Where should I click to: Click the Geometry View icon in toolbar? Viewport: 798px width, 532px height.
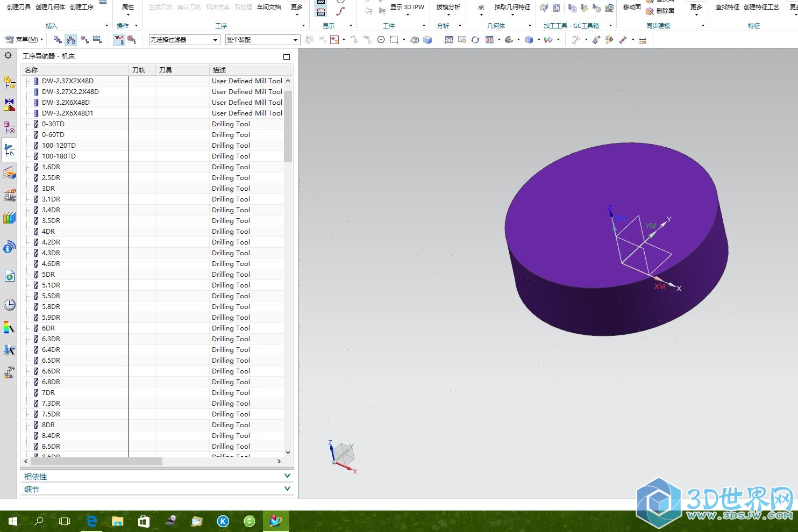coord(84,40)
